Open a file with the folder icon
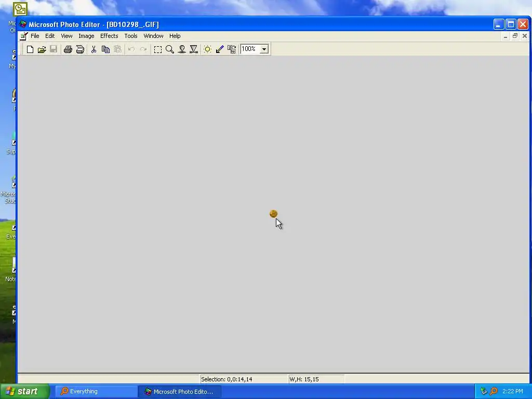Screen dimensions: 532x399 (x=42, y=49)
